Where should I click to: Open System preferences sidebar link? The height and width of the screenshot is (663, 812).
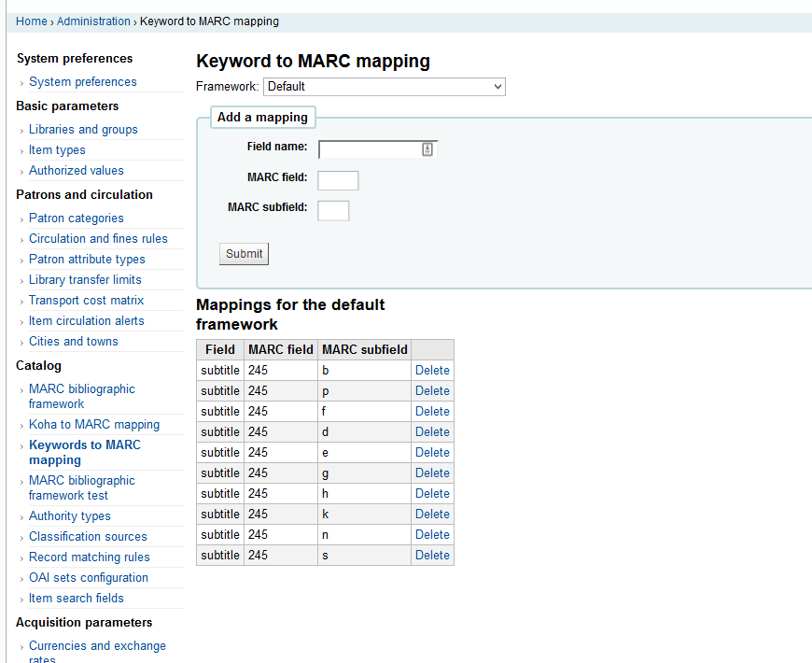(82, 82)
